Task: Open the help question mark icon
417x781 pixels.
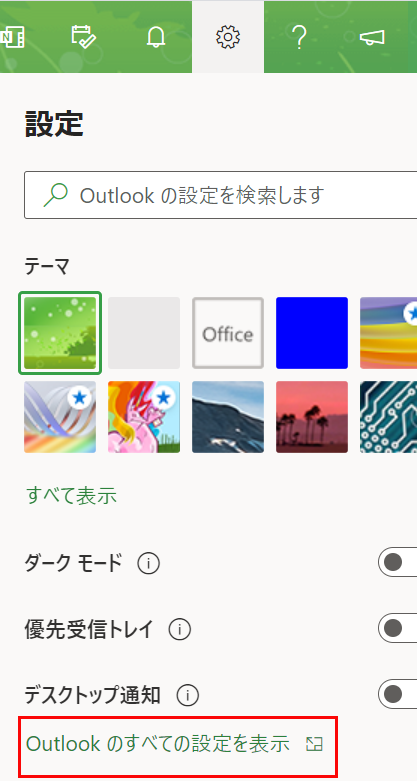Action: (299, 37)
